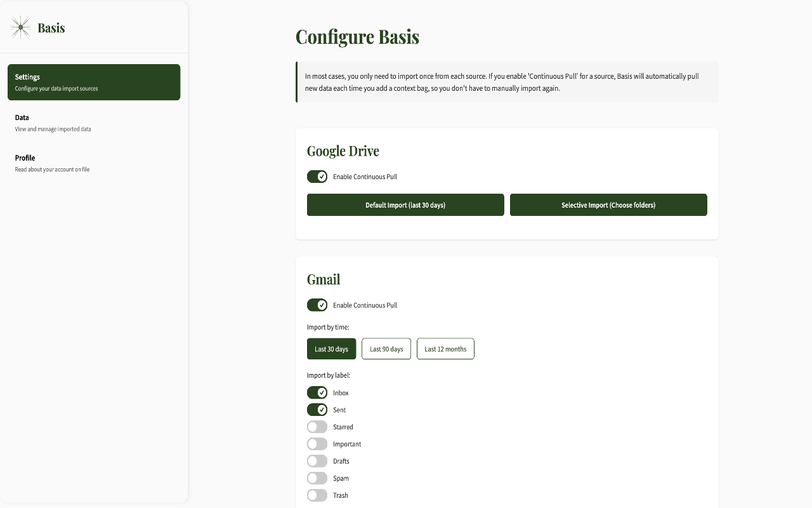Enable the Spam label toggle

(317, 478)
